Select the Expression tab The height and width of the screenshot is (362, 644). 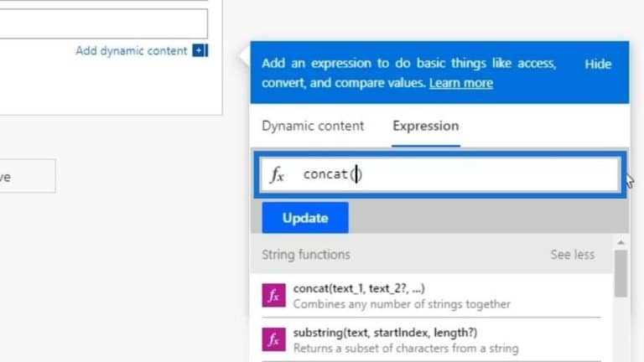425,126
